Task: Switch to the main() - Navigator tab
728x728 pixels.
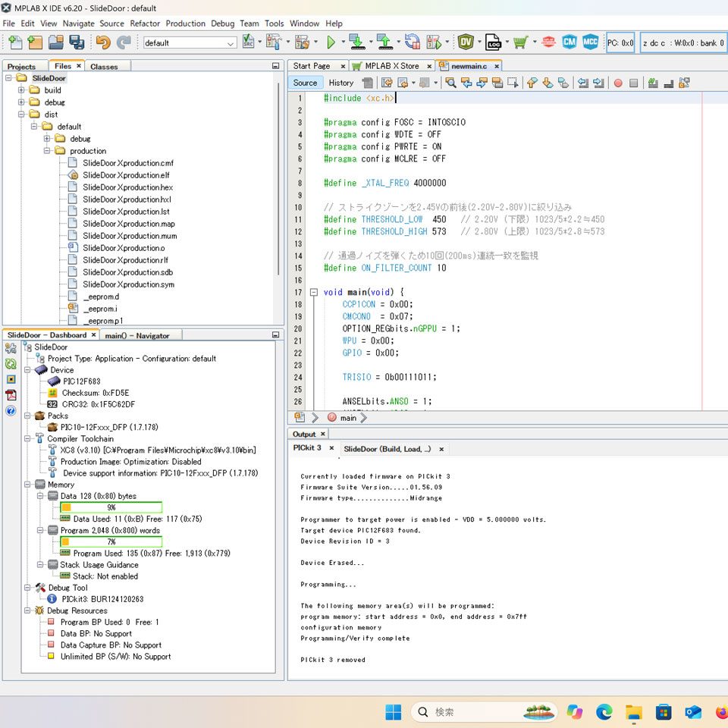Action: 137,335
